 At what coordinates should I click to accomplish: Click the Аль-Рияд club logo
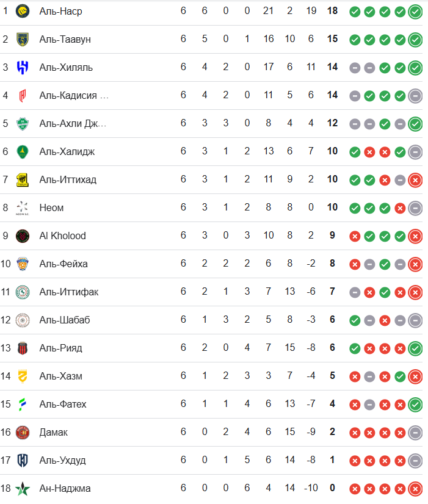(x=23, y=348)
